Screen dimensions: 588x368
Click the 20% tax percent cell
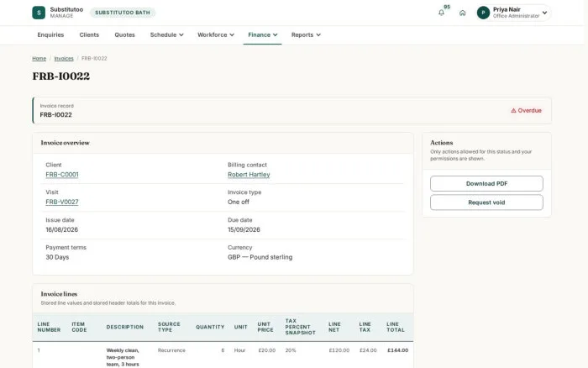pos(291,350)
